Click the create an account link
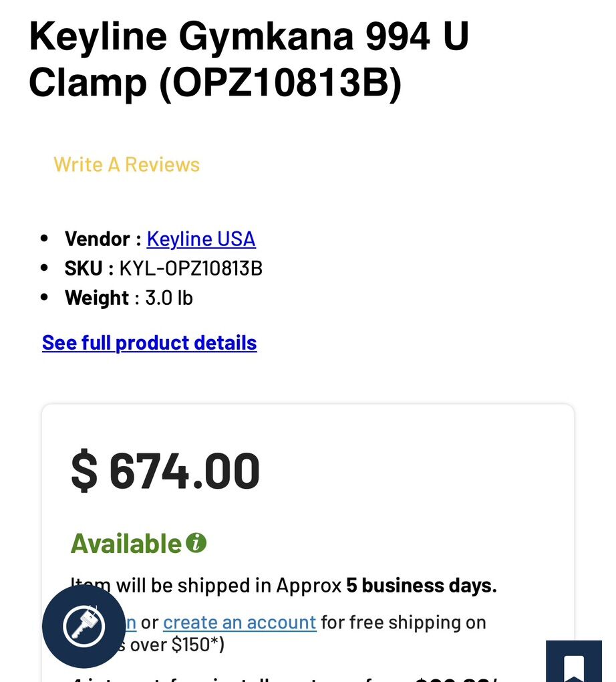 (239, 622)
